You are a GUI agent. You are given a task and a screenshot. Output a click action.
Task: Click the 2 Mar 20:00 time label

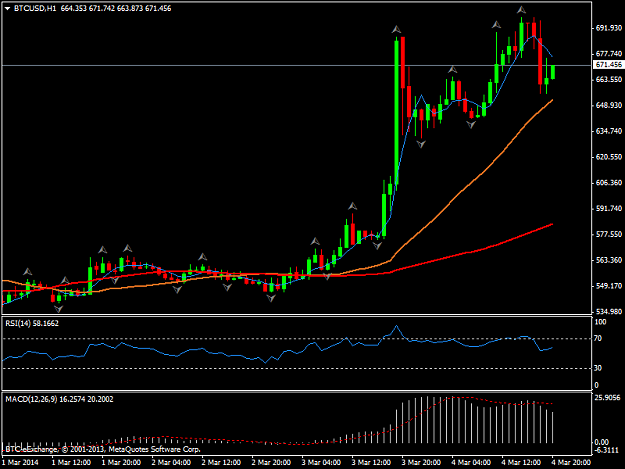271,462
